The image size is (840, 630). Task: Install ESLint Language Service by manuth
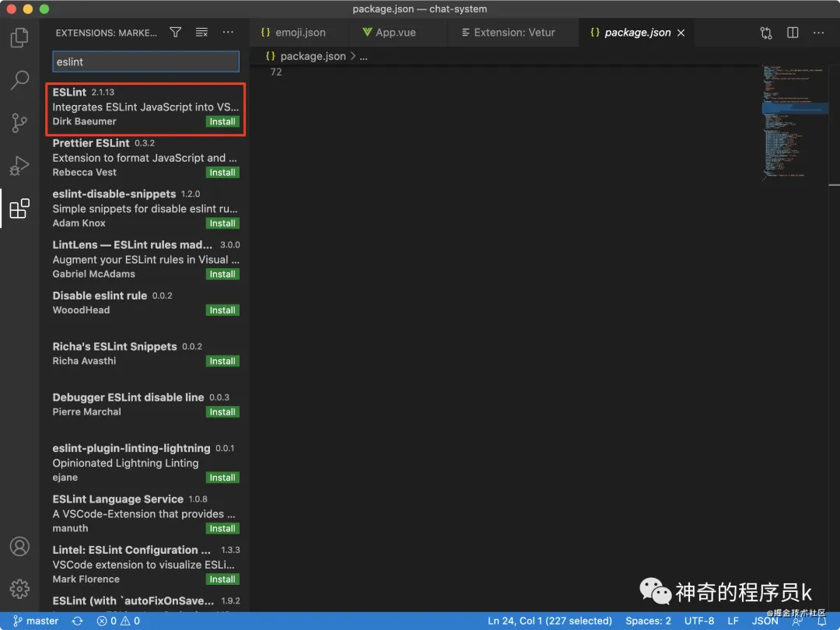point(222,528)
